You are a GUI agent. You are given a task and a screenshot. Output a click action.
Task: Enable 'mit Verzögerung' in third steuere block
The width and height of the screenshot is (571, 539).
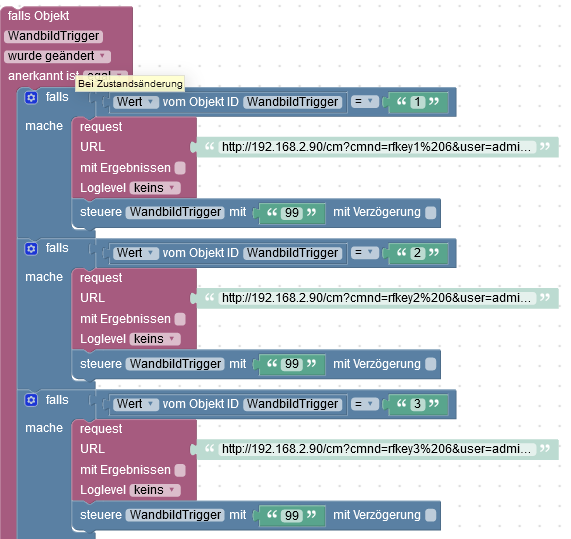point(430,515)
